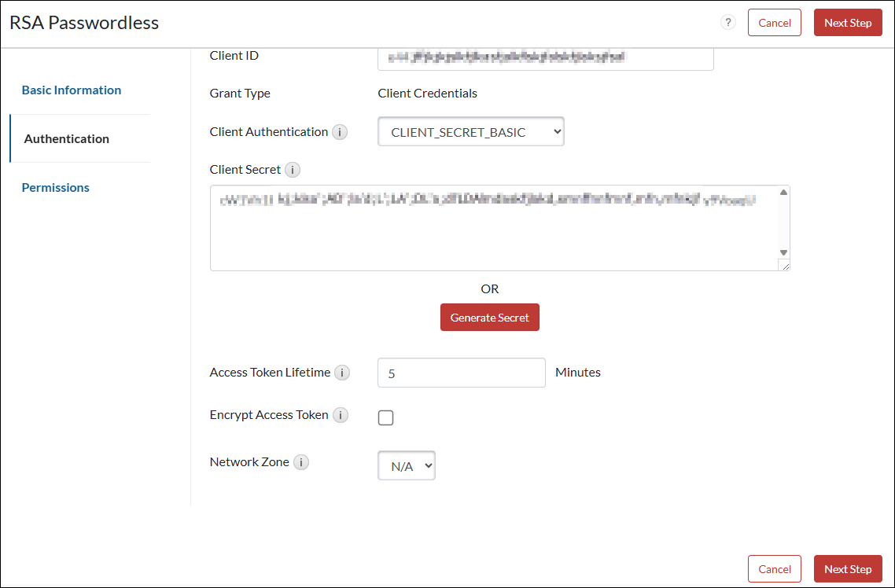Click the Client Secret resize handle
This screenshot has width=895, height=588.
(x=784, y=265)
